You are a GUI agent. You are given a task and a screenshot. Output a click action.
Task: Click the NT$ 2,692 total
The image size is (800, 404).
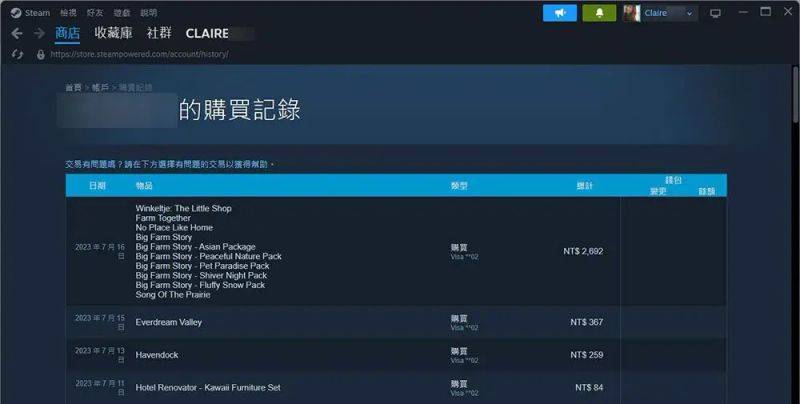tap(583, 251)
